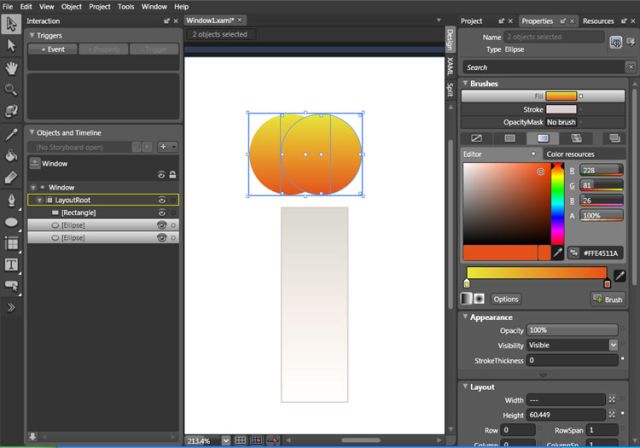Select the Zoom magnifier tool
The height and width of the screenshot is (448, 640).
tap(12, 89)
